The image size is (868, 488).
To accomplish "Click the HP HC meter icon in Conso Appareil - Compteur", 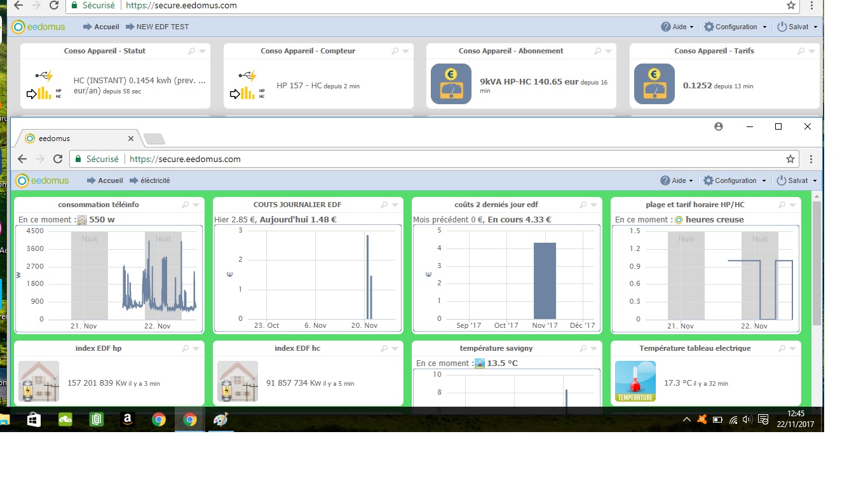I will pos(248,85).
